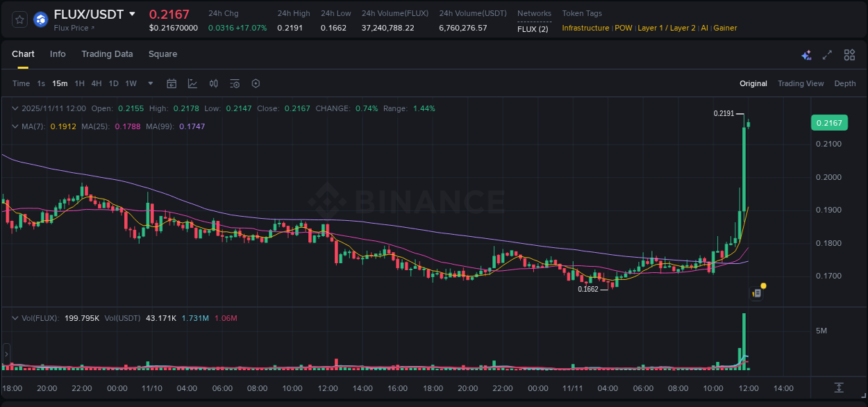Select the 1H timeframe
868x407 pixels.
click(81, 83)
